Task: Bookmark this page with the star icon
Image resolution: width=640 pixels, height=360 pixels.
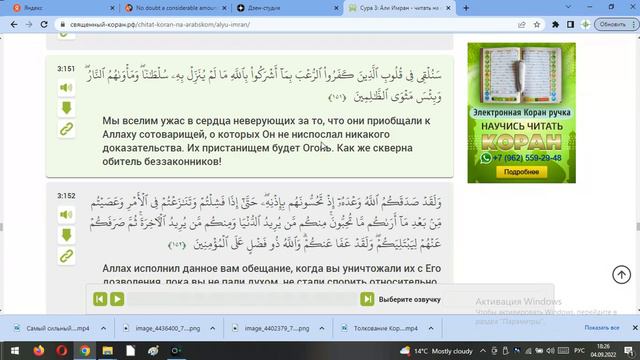Action: (x=537, y=24)
